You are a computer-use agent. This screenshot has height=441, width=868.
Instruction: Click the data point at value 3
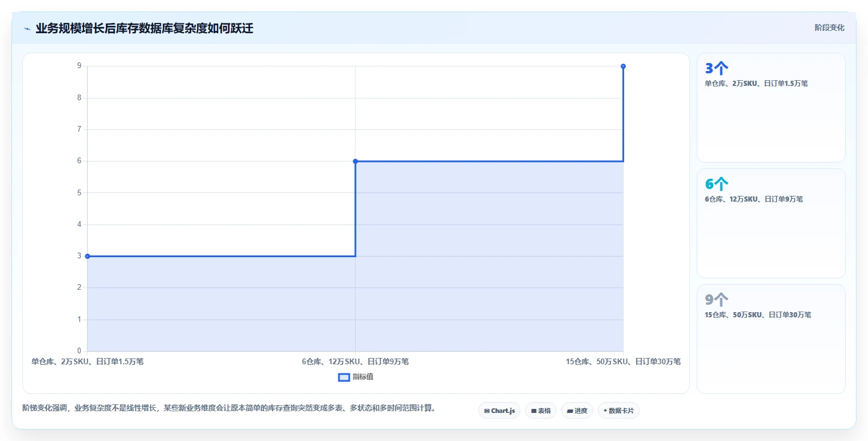pyautogui.click(x=88, y=256)
